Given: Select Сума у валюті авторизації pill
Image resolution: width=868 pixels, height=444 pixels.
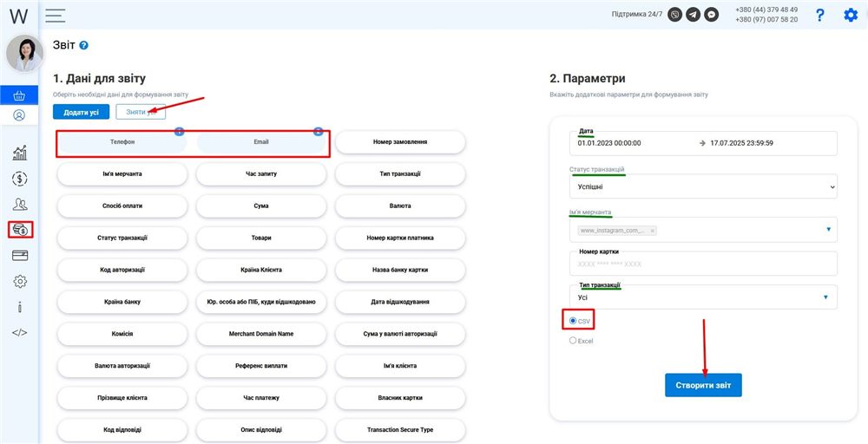Looking at the screenshot, I should [400, 334].
